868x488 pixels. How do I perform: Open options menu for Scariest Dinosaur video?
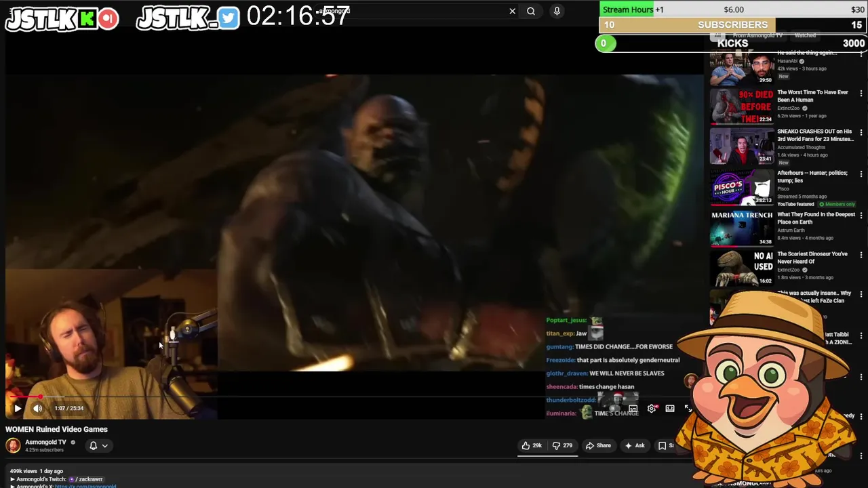coord(861,255)
